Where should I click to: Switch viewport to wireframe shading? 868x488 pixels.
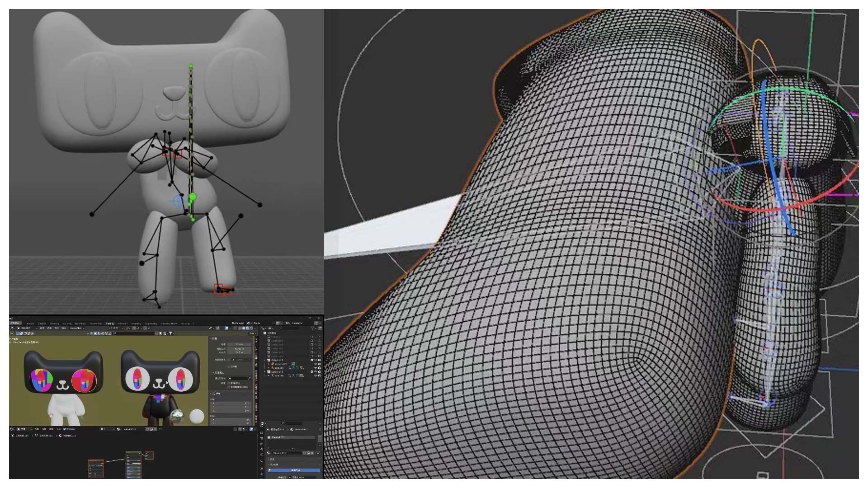tap(240, 328)
